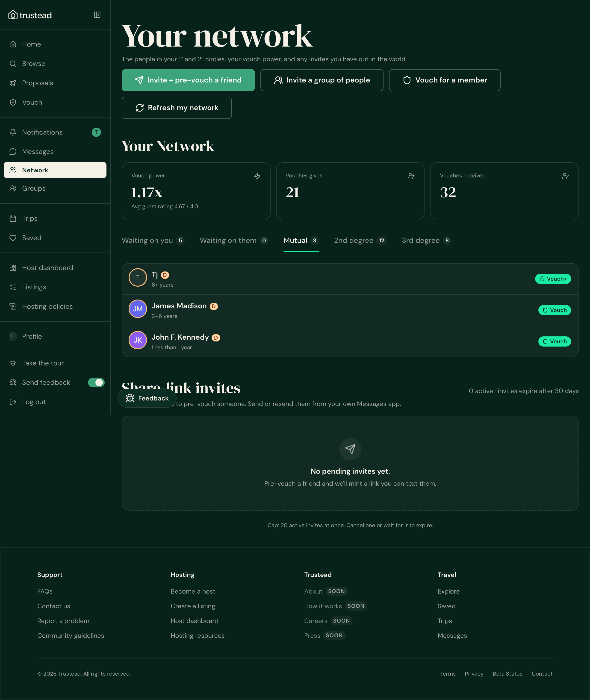Open Report a problem link

click(63, 621)
